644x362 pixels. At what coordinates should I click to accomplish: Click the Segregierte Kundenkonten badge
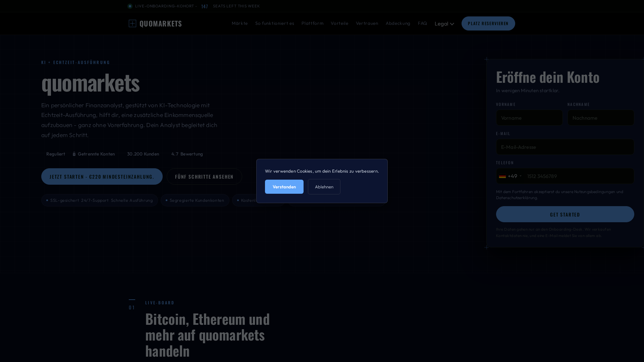pyautogui.click(x=195, y=200)
